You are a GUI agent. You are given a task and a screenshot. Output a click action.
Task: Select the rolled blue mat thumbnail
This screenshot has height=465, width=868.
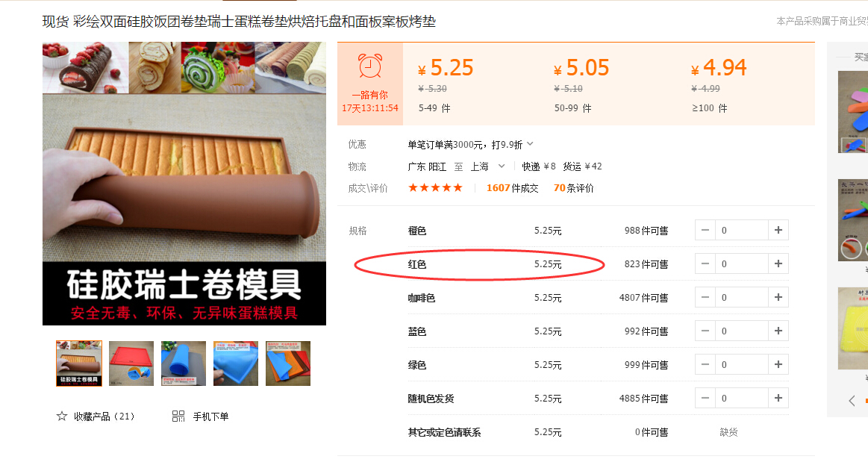(x=184, y=363)
